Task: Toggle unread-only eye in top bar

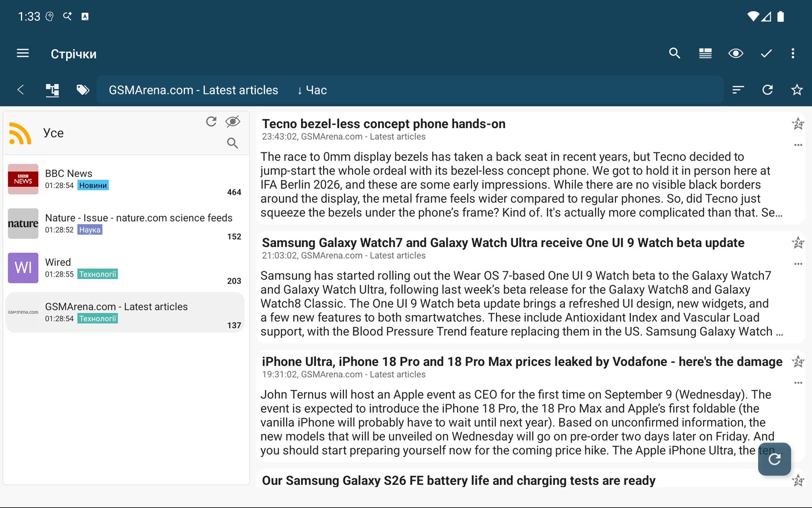Action: click(x=736, y=53)
